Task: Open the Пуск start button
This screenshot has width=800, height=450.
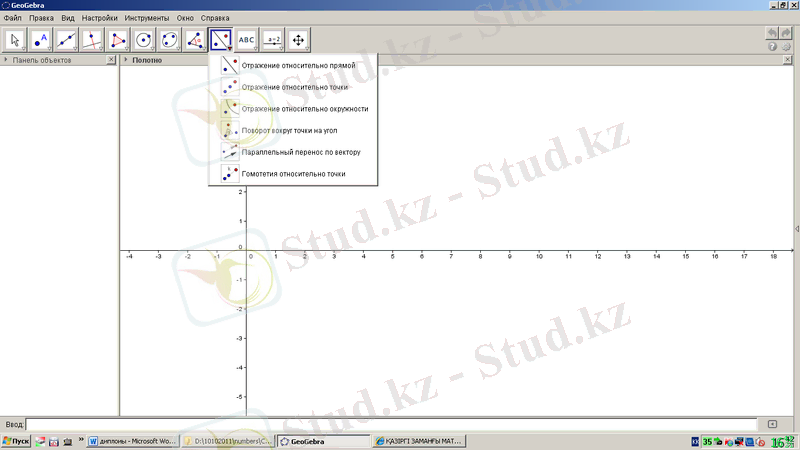Action: click(16, 441)
